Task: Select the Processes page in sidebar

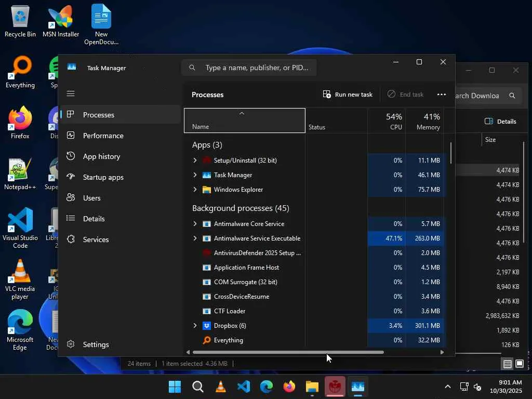Action: click(121, 115)
